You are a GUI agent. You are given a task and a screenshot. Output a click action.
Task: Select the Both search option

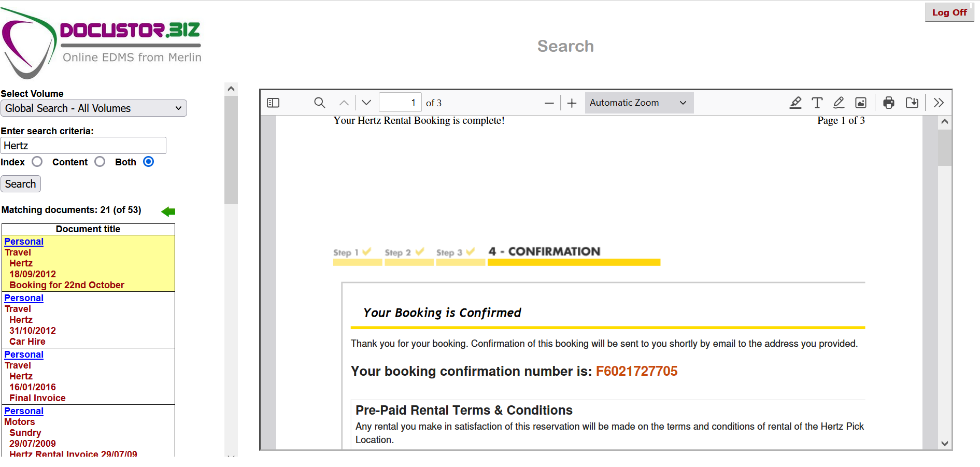[149, 162]
